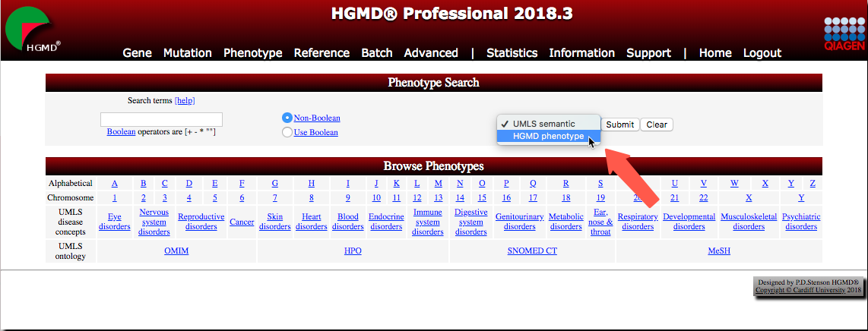868x331 pixels.
Task: Browse phenotypes starting with letter A
Action: point(115,184)
